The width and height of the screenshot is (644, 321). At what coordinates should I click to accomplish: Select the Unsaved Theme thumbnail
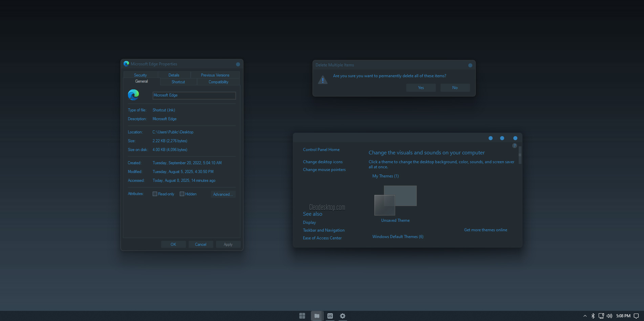tap(395, 200)
